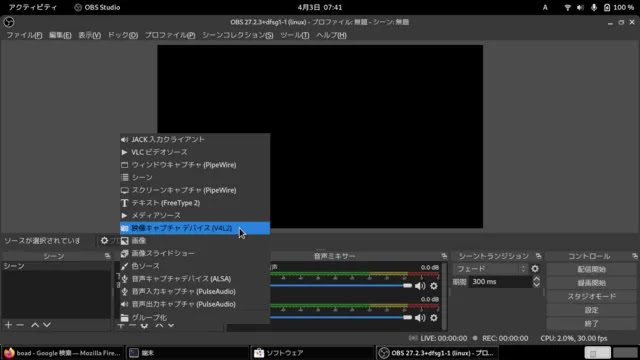The width and height of the screenshot is (640, 360).
Task: Open the フェード transition dropdown
Action: 490,269
